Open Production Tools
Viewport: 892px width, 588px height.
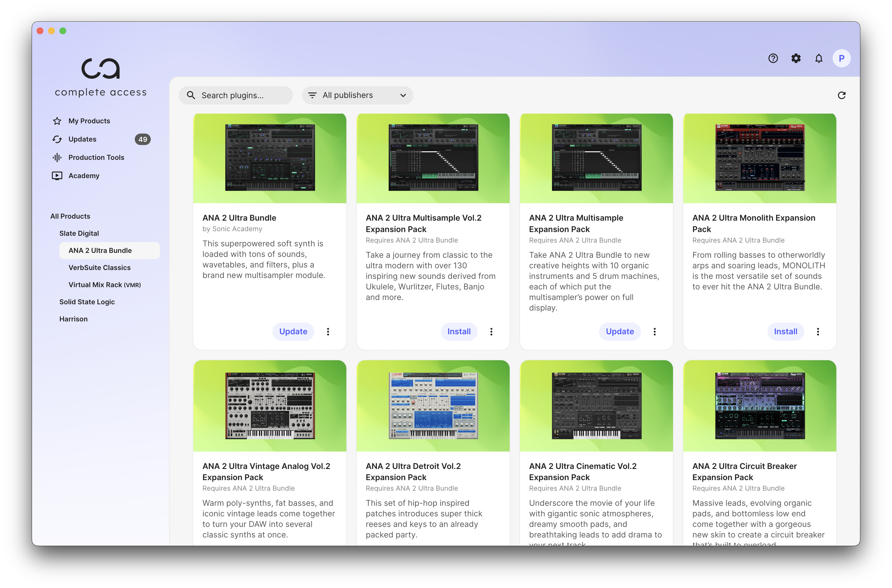pos(96,158)
